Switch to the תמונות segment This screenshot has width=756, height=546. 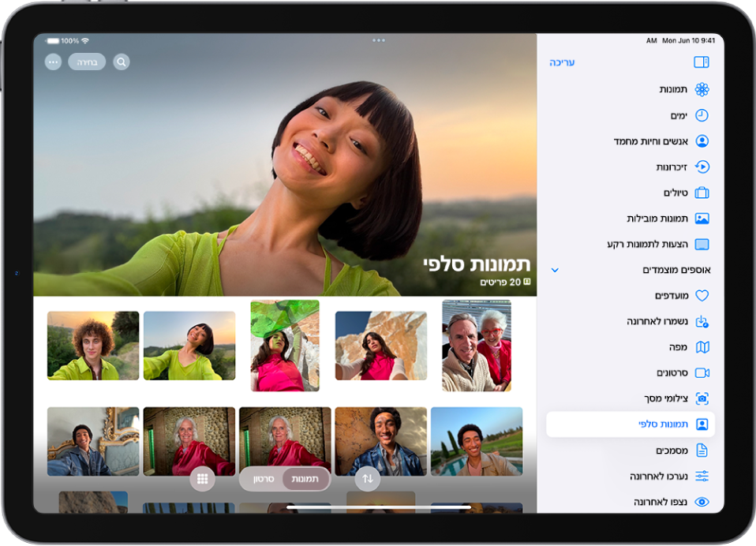[305, 479]
